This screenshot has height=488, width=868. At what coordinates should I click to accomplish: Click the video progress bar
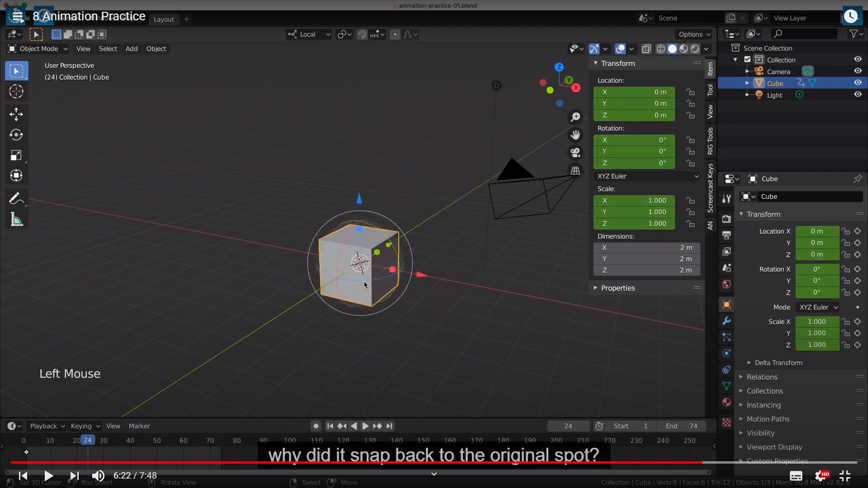coord(434,462)
